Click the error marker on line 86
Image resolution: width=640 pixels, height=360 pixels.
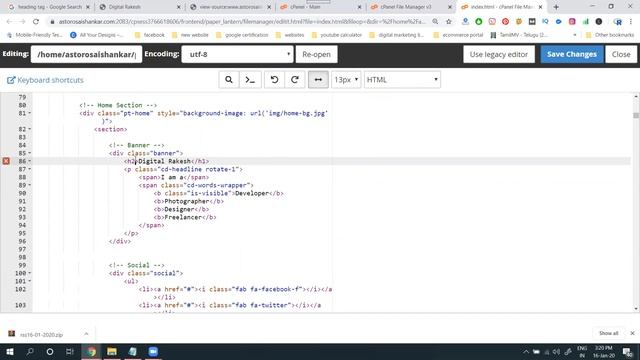(x=6, y=161)
